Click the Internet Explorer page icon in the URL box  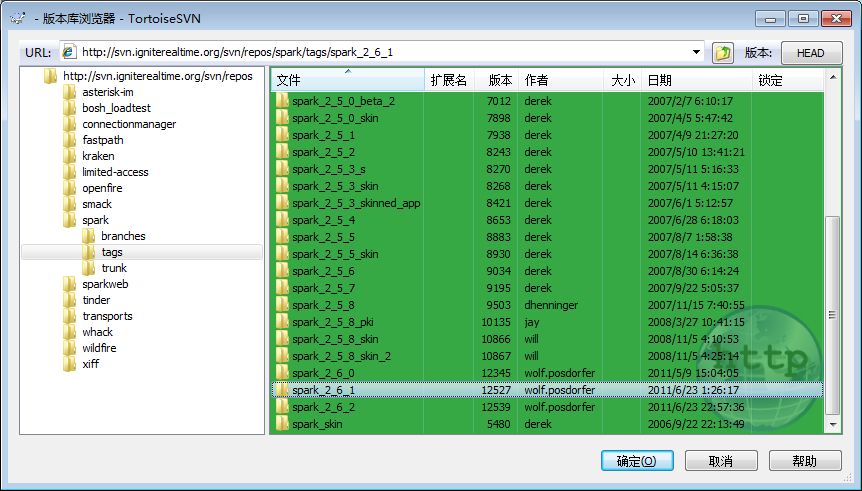click(x=69, y=52)
